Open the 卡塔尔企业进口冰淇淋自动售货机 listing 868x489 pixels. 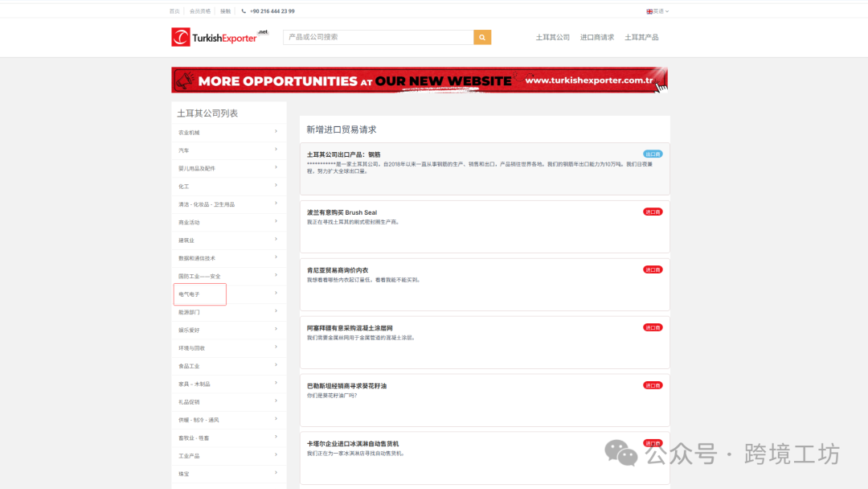353,444
